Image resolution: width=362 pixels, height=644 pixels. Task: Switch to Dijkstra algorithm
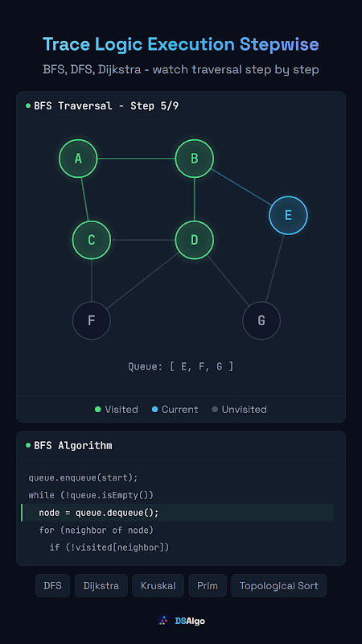pyautogui.click(x=101, y=586)
